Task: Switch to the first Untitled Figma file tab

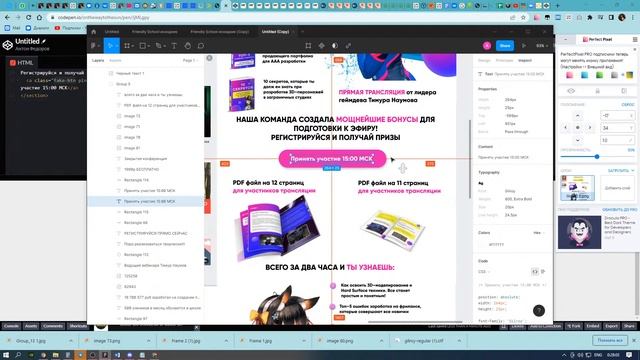Action: click(x=111, y=32)
